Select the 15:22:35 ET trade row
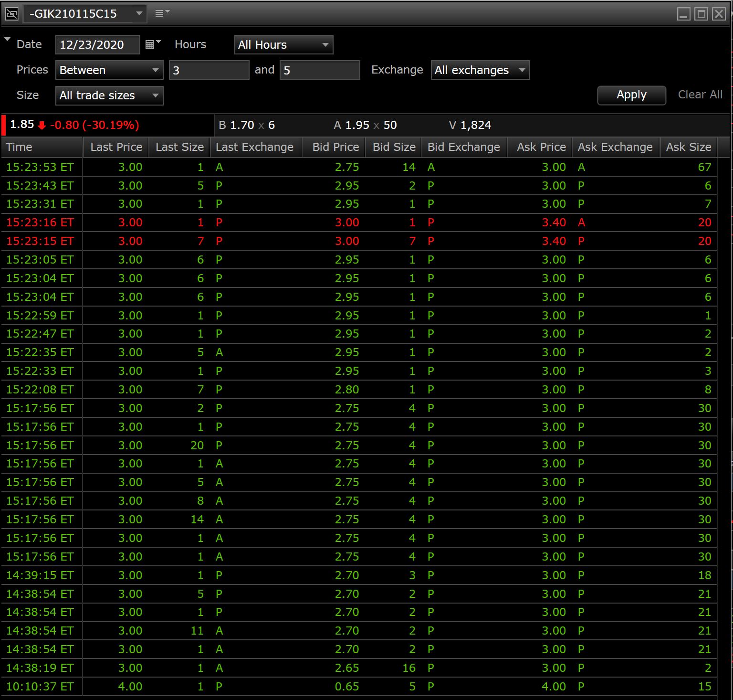Screen dimensions: 733x700 (x=359, y=352)
